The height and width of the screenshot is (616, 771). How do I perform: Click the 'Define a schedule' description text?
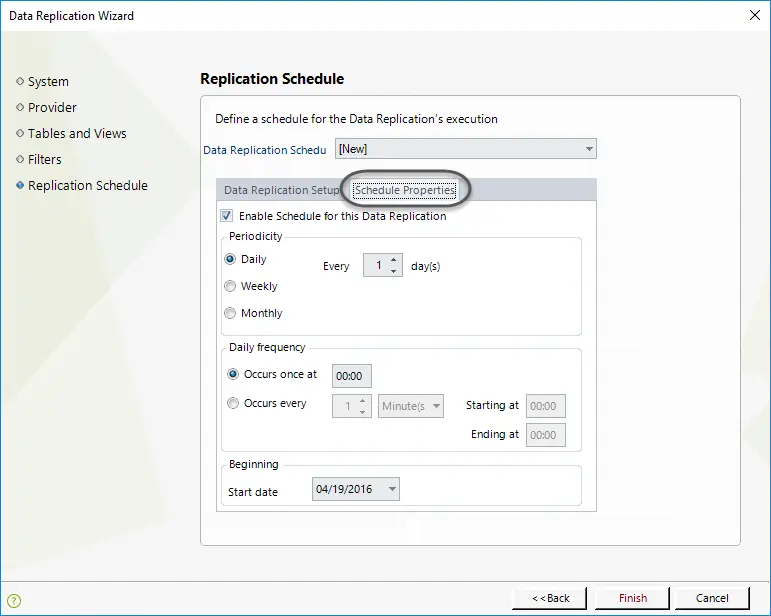tap(356, 119)
